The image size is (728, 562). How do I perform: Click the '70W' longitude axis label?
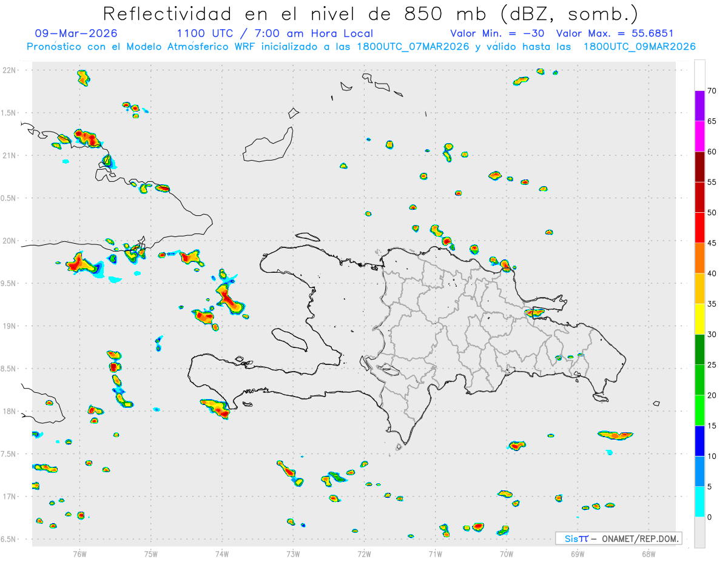[507, 553]
